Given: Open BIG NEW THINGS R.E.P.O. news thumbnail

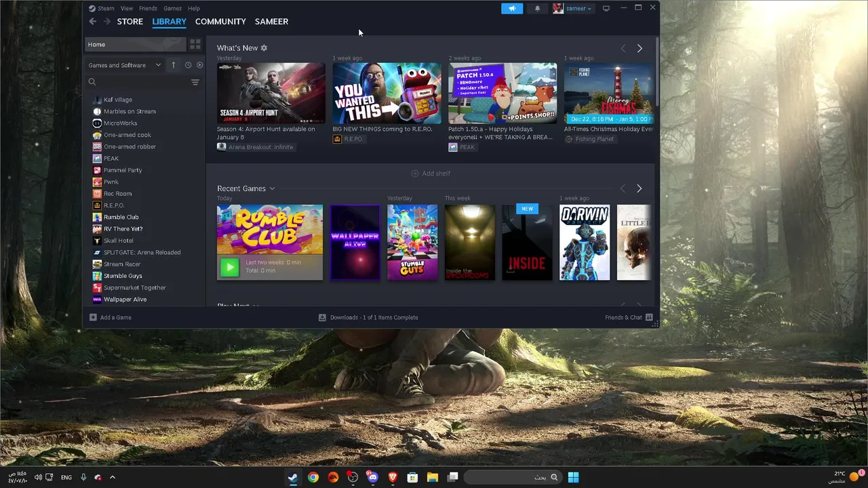Looking at the screenshot, I should (387, 94).
